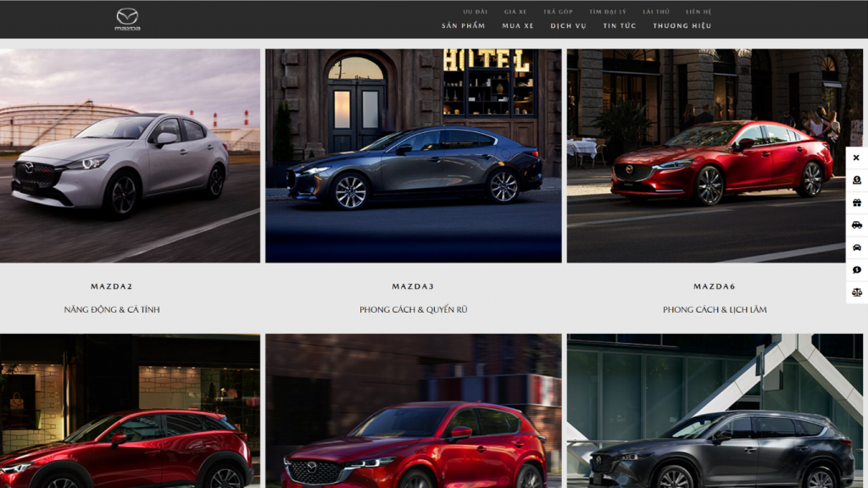Click the MAZDA3 model name label
The image size is (868, 488).
click(x=413, y=286)
